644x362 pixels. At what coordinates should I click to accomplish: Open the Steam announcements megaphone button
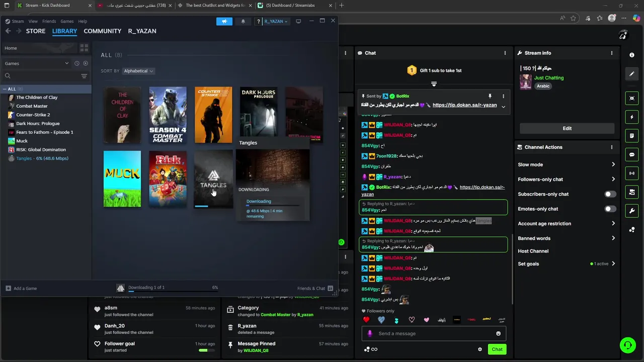point(224,21)
